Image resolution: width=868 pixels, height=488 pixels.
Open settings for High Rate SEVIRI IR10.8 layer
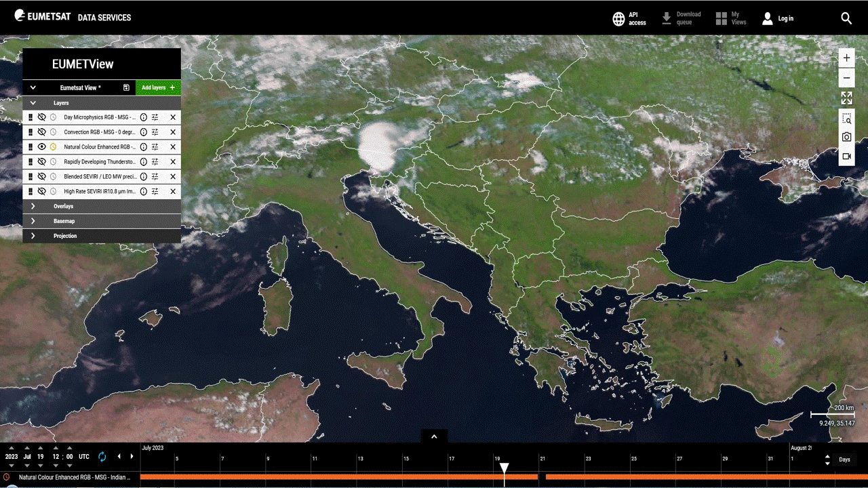click(x=155, y=192)
